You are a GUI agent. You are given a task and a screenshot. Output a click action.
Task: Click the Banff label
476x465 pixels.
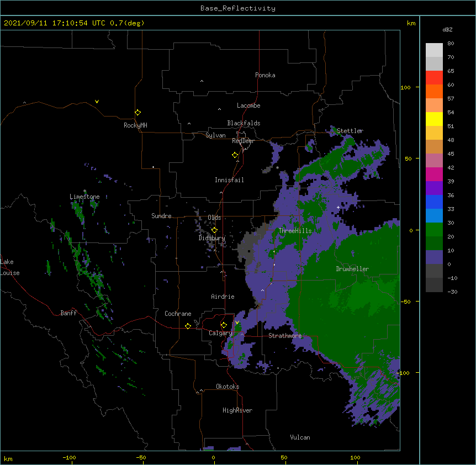tap(68, 313)
